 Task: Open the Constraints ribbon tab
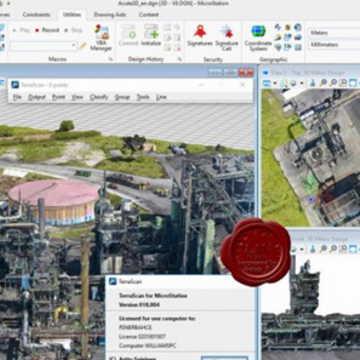tap(36, 15)
